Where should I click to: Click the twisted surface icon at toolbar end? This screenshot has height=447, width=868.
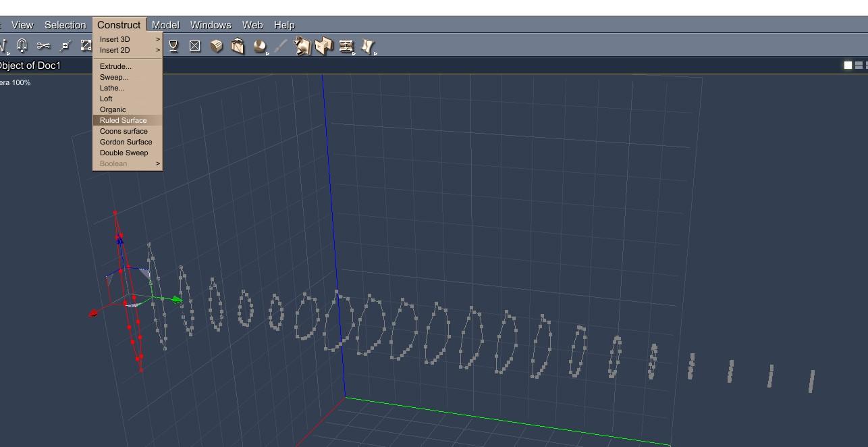(368, 46)
